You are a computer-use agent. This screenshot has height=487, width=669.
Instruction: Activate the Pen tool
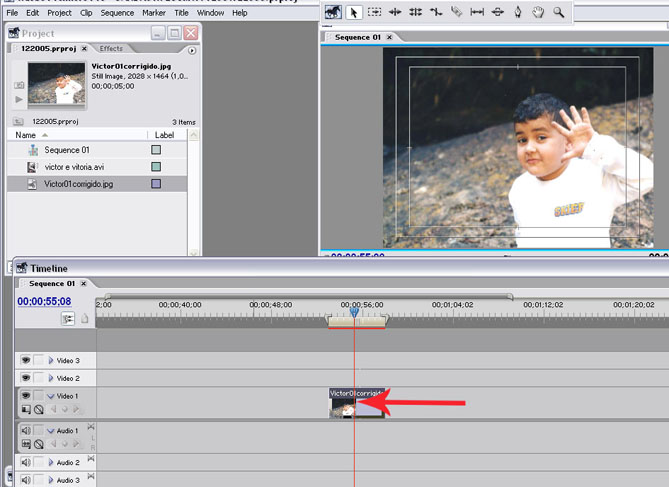518,13
